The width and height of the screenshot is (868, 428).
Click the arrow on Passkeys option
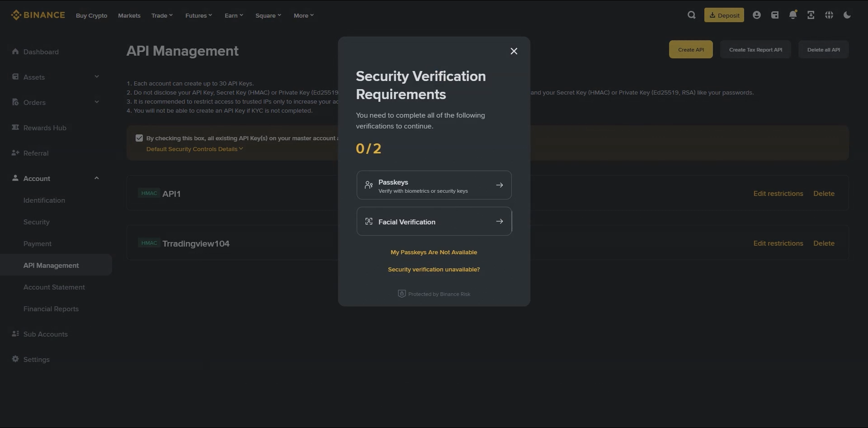pos(500,185)
